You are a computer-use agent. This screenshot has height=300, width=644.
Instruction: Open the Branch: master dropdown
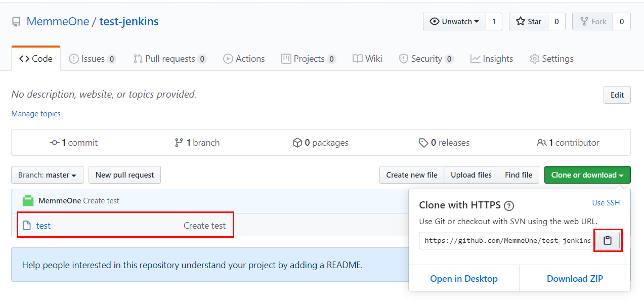[47, 175]
